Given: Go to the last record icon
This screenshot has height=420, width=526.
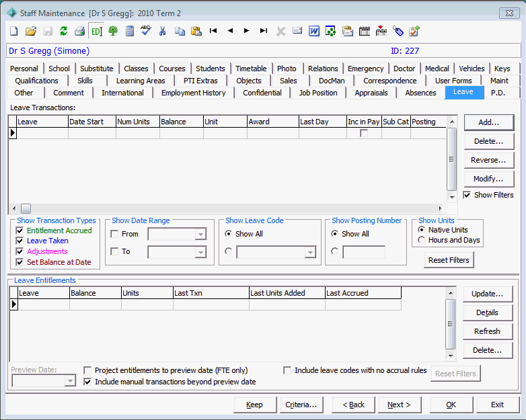Looking at the screenshot, I should pos(264,30).
